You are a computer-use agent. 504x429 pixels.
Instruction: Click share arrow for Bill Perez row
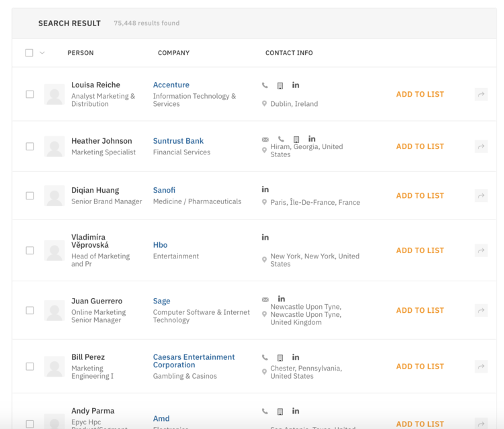point(481,367)
